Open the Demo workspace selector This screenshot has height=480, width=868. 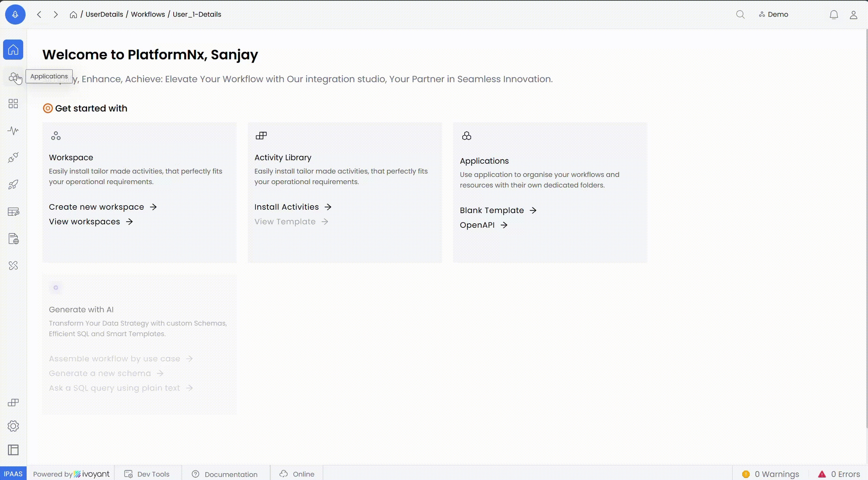point(773,14)
